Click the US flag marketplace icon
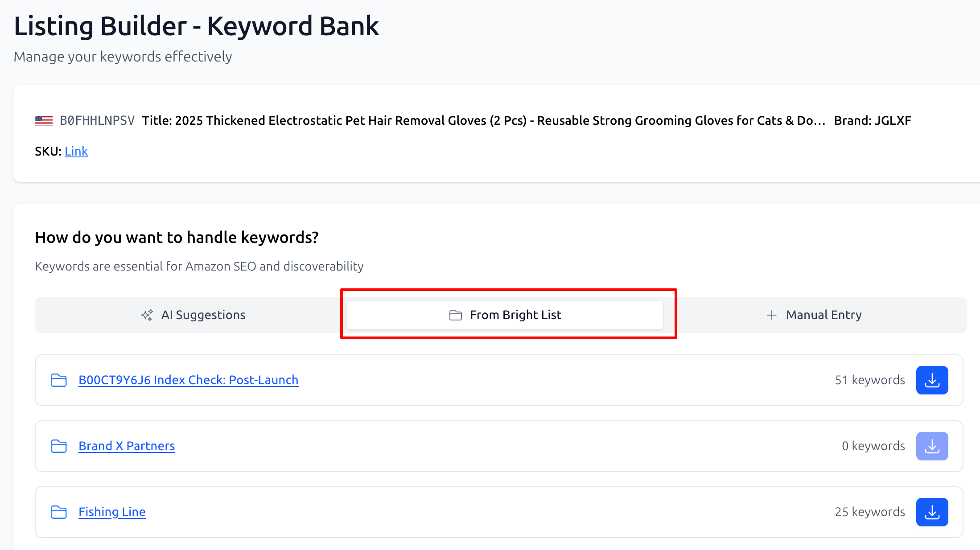 click(x=43, y=120)
